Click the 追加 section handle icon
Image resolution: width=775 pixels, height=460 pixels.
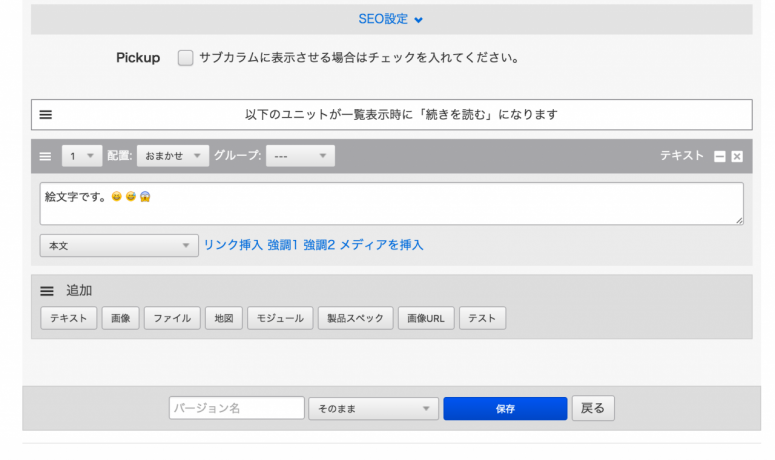pyautogui.click(x=46, y=291)
